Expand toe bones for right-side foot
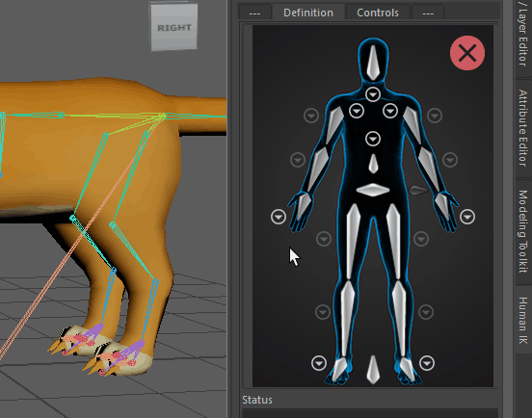This screenshot has height=418, width=532. pyautogui.click(x=427, y=363)
